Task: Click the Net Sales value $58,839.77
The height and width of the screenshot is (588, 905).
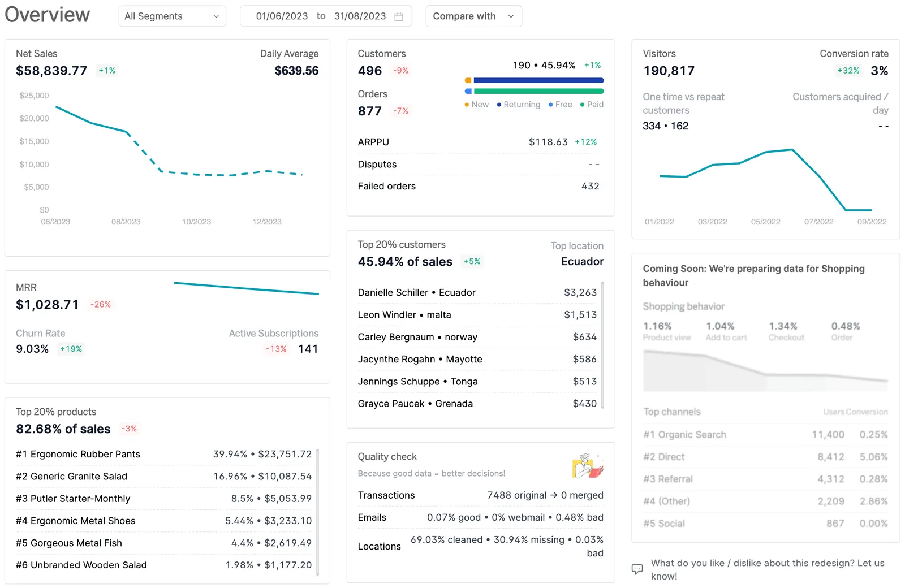Action: (x=51, y=71)
